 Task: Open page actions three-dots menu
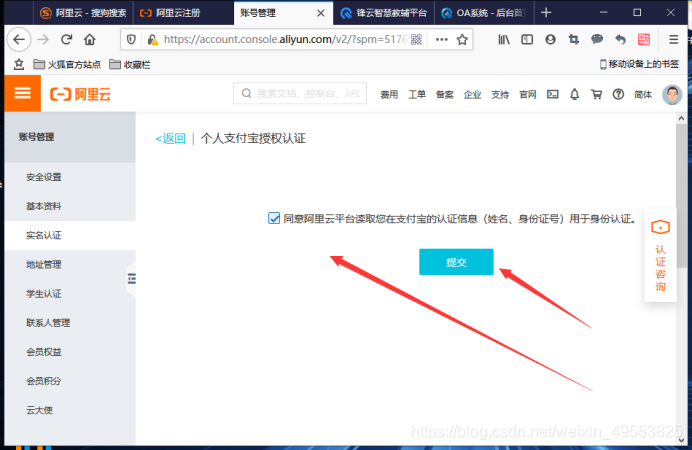(441, 40)
